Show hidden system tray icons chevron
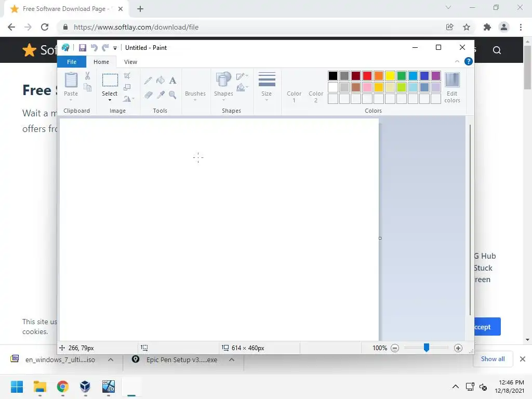Image resolution: width=532 pixels, height=399 pixels. pos(455,387)
